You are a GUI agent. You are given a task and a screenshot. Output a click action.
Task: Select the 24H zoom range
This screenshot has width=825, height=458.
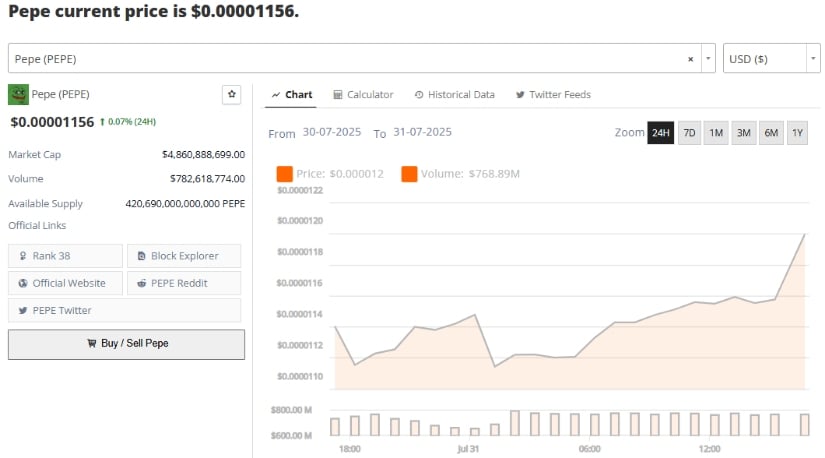tap(660, 133)
